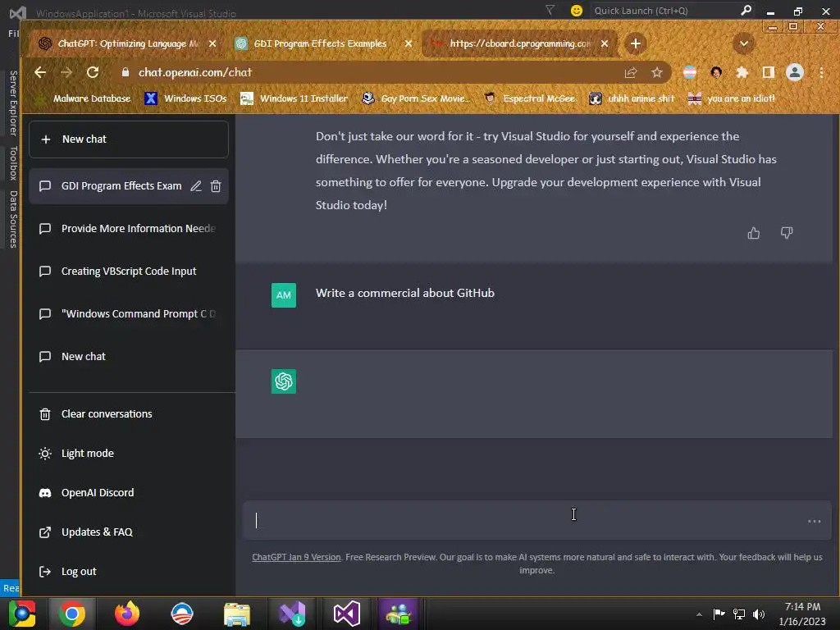Open the Chrome profile avatar
Image resolution: width=840 pixels, height=630 pixels.
click(x=794, y=72)
